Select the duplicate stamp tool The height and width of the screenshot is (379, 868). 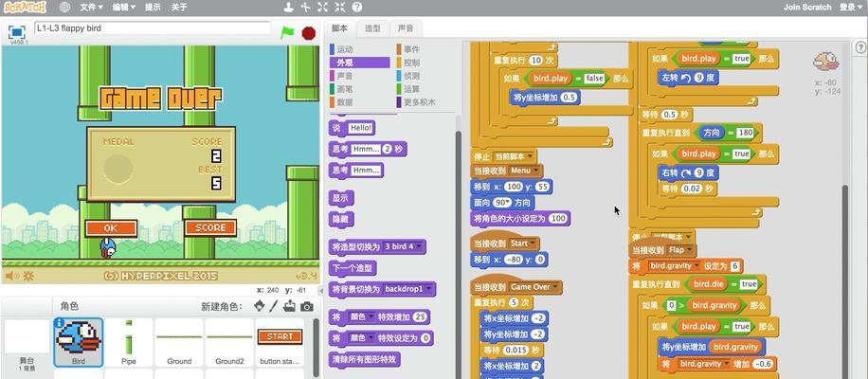pyautogui.click(x=288, y=8)
